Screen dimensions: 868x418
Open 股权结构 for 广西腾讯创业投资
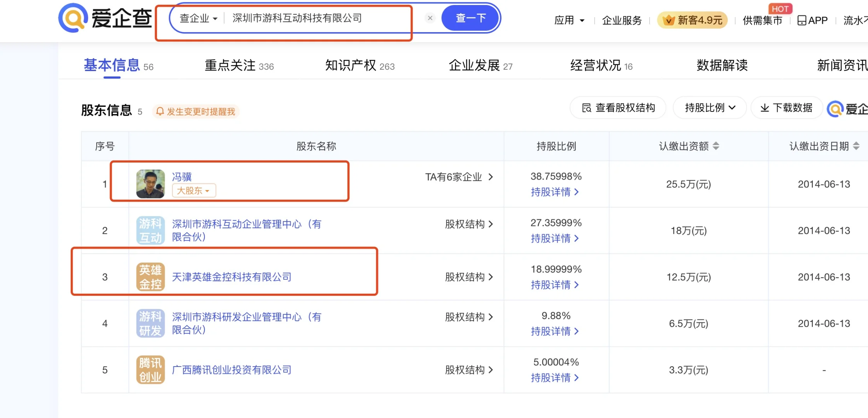point(469,370)
